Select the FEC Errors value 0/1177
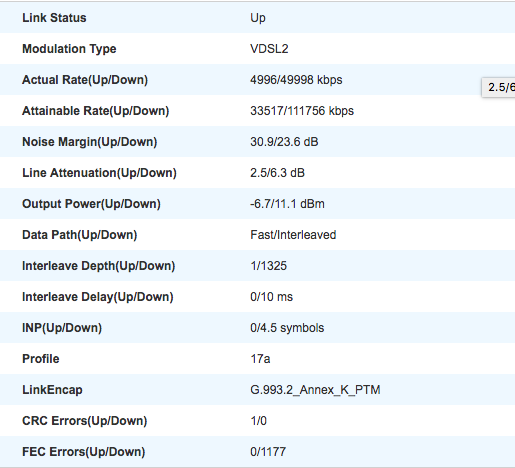The height and width of the screenshot is (468, 515). pyautogui.click(x=268, y=452)
